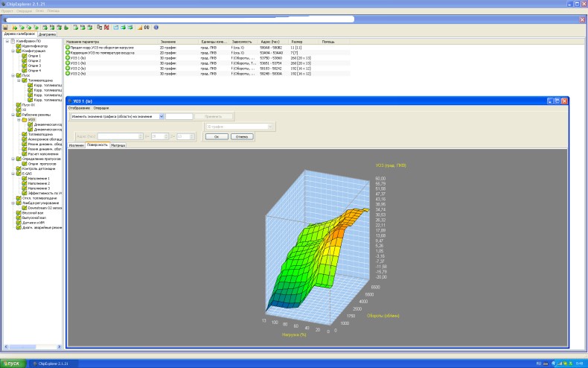Viewport: 588px width, 368px height.
Task: Click the speaker icon in toolbar
Action: tap(147, 27)
